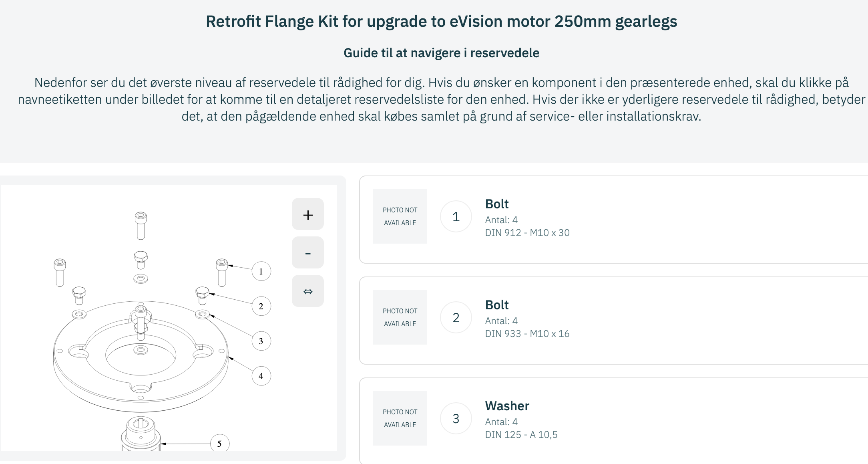Open the second Bolt part title
Image resolution: width=868 pixels, height=464 pixels.
click(496, 305)
